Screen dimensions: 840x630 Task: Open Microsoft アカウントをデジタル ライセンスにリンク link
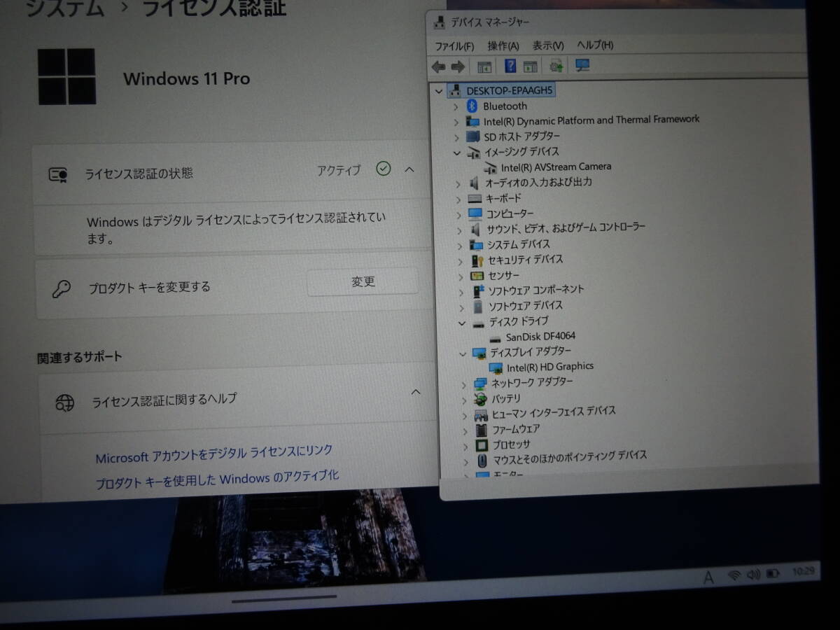tap(214, 454)
